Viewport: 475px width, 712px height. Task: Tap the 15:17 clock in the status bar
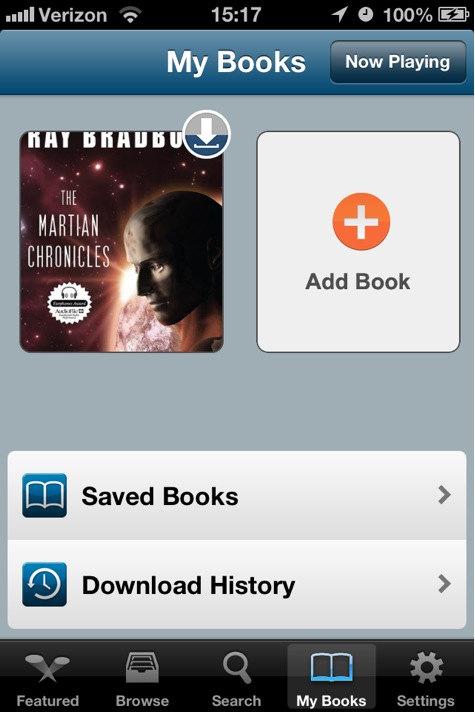click(236, 15)
